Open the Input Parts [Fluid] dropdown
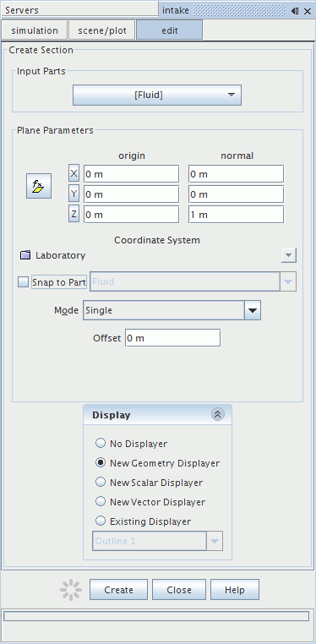Screen dimensions: 316x644 coord(157,96)
